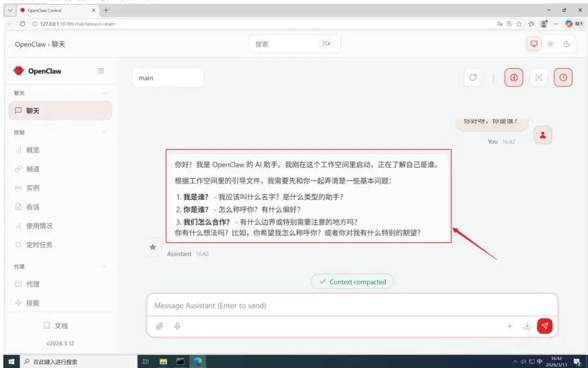This screenshot has width=588, height=368.
Task: Click the browser address bar URL
Action: coord(78,24)
